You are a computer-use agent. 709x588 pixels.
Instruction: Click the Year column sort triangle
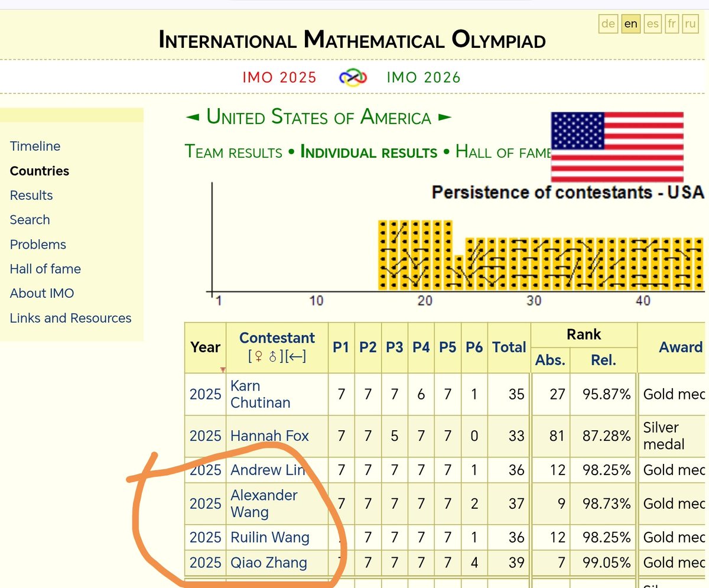tap(223, 370)
